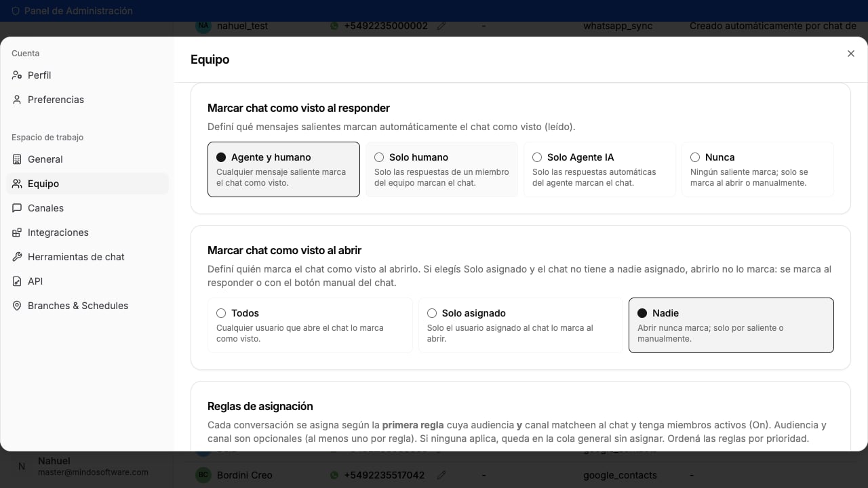Image resolution: width=868 pixels, height=488 pixels.
Task: Click the Integraciones blocks icon
Action: 17,232
